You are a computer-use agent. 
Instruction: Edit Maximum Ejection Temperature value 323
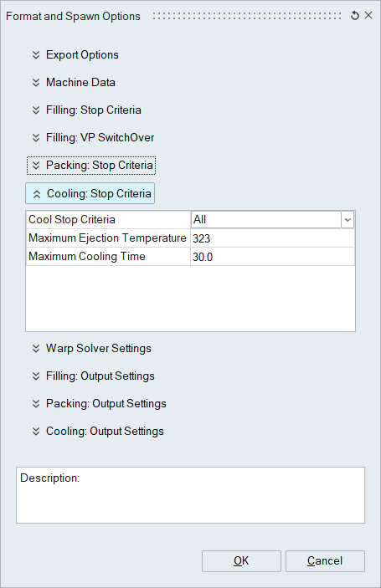272,238
